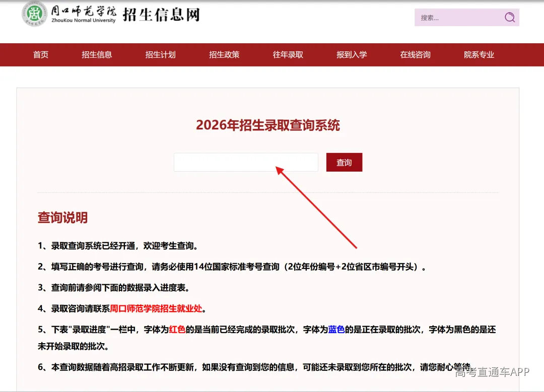
Task: Open the 往年录取 menu item
Action: (x=288, y=55)
